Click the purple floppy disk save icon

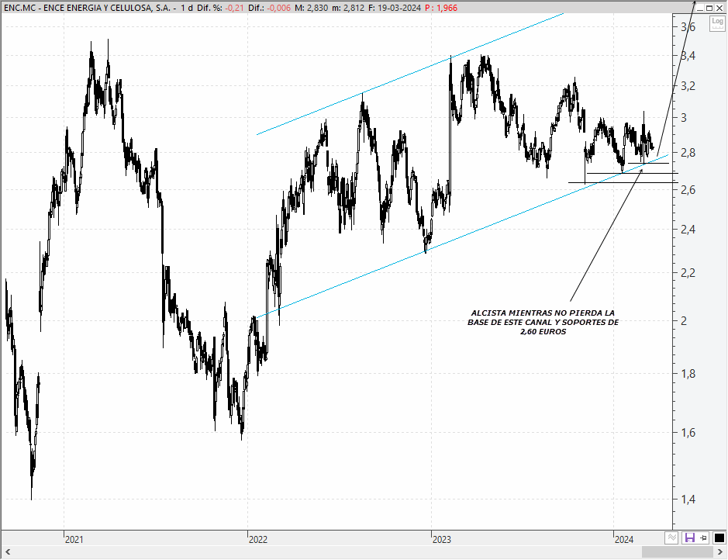click(690, 538)
